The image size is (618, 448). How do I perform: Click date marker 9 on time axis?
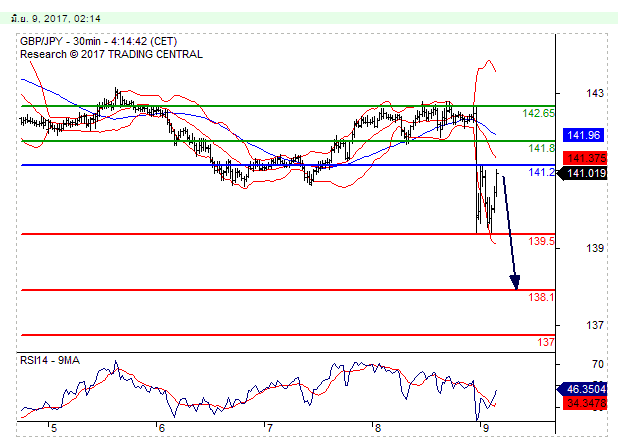click(484, 427)
